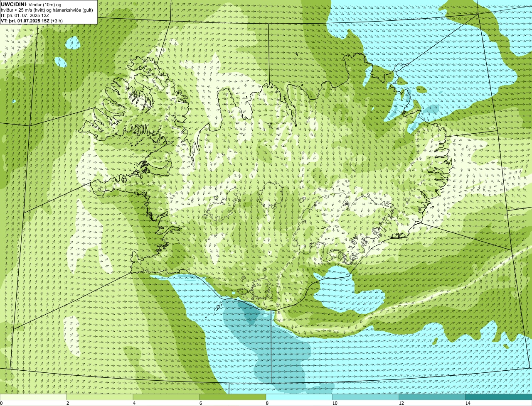Click the legend scale label "6"
The image size is (532, 406).
[x=200, y=403]
